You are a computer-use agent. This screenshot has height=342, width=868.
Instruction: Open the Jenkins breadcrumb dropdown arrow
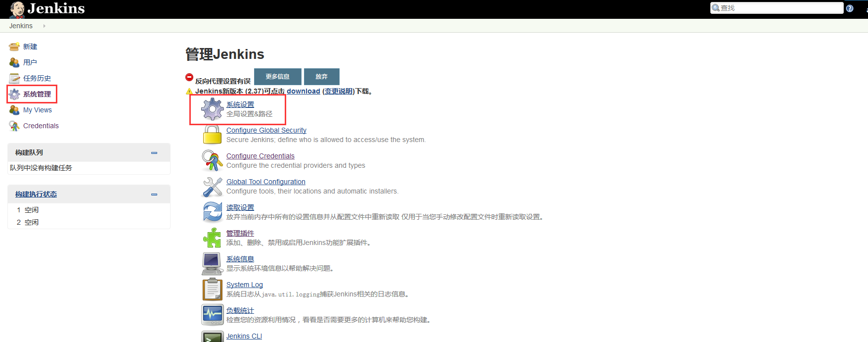[x=44, y=26]
